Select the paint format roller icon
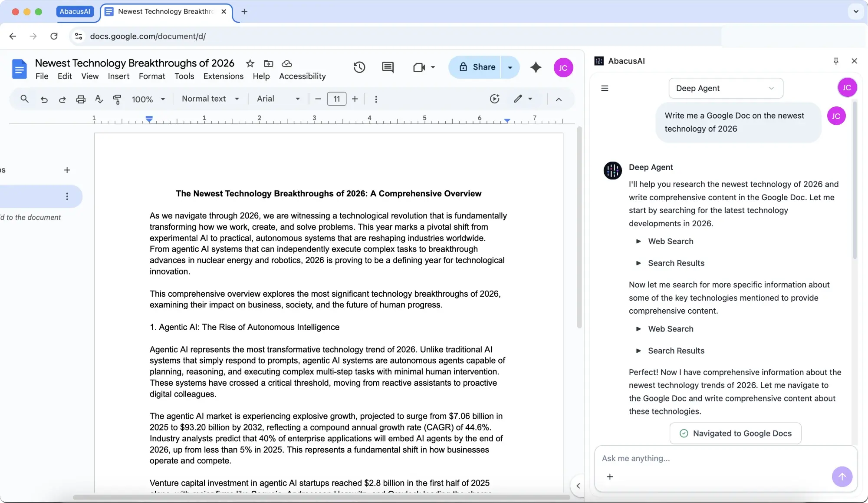Image resolution: width=868 pixels, height=503 pixels. [x=117, y=99]
